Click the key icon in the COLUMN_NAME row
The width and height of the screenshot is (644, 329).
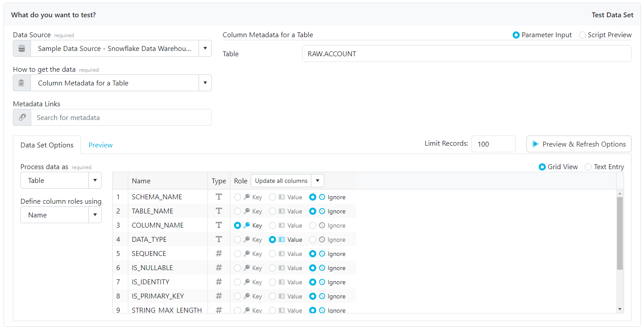[x=246, y=225]
